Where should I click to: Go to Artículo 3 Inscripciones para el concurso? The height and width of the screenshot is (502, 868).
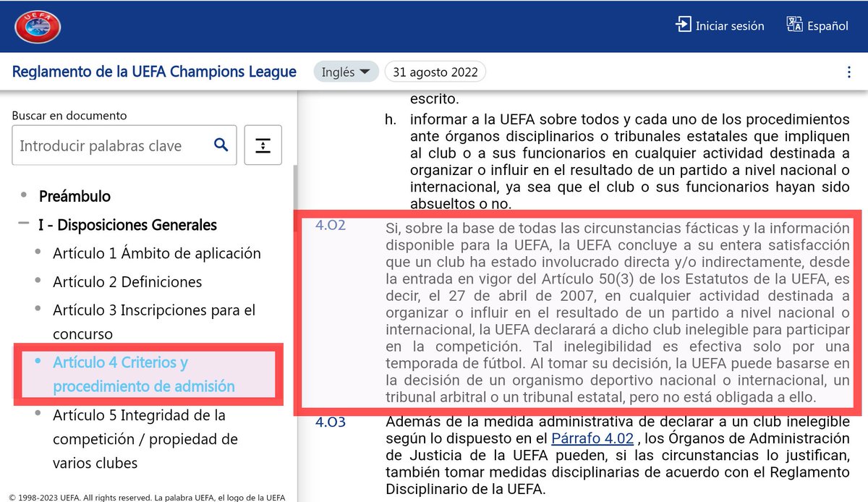154,322
